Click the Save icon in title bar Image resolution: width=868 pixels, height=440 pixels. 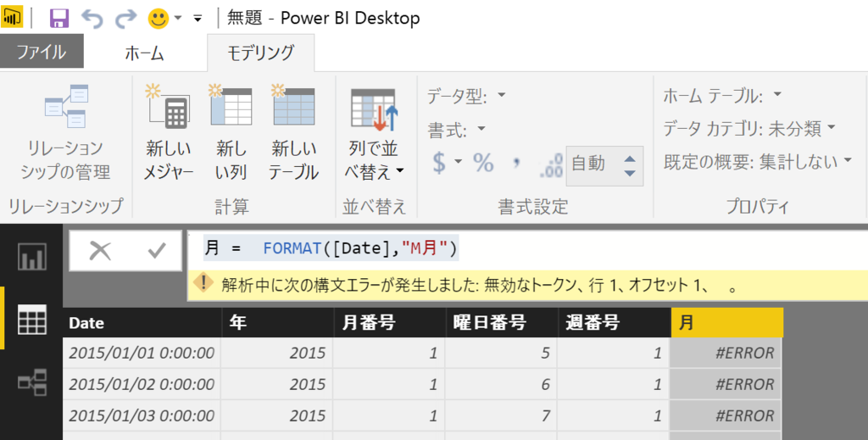59,19
